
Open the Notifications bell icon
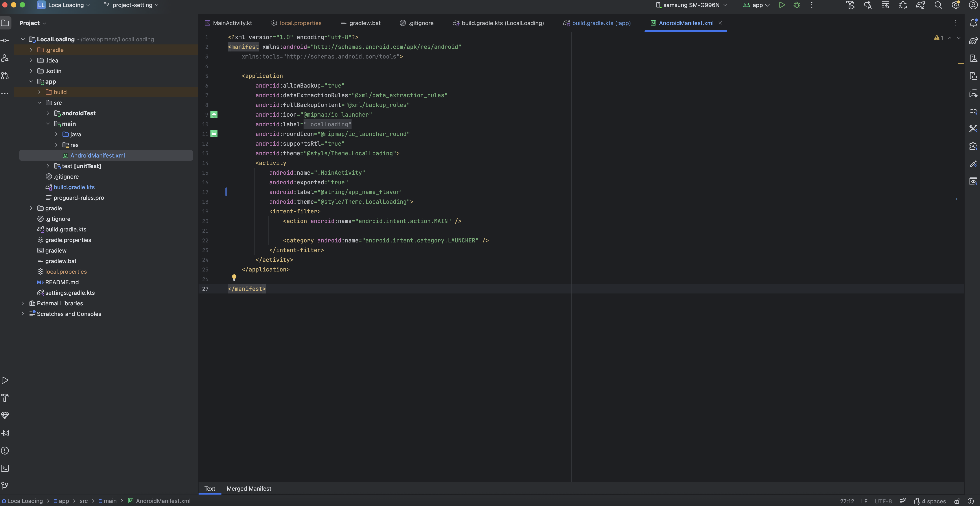pos(973,23)
